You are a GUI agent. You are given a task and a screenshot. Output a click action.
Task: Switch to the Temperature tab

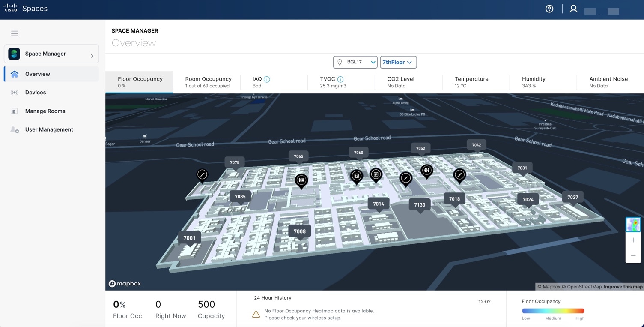[471, 82]
